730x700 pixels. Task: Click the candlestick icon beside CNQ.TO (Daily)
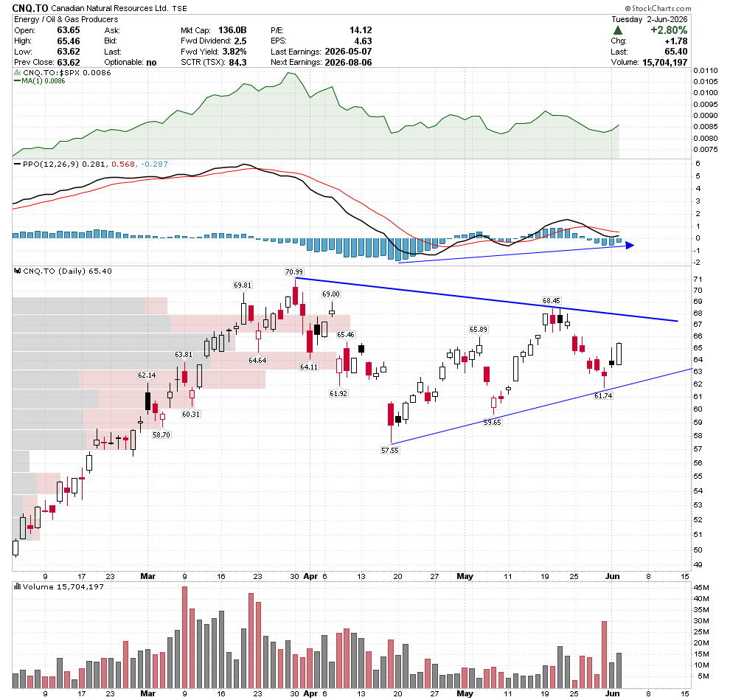tap(17, 271)
